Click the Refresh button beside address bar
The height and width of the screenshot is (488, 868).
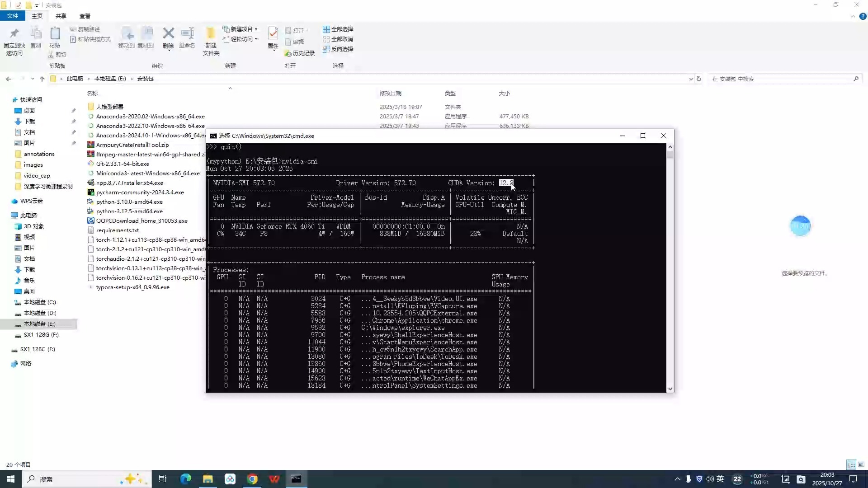click(698, 79)
